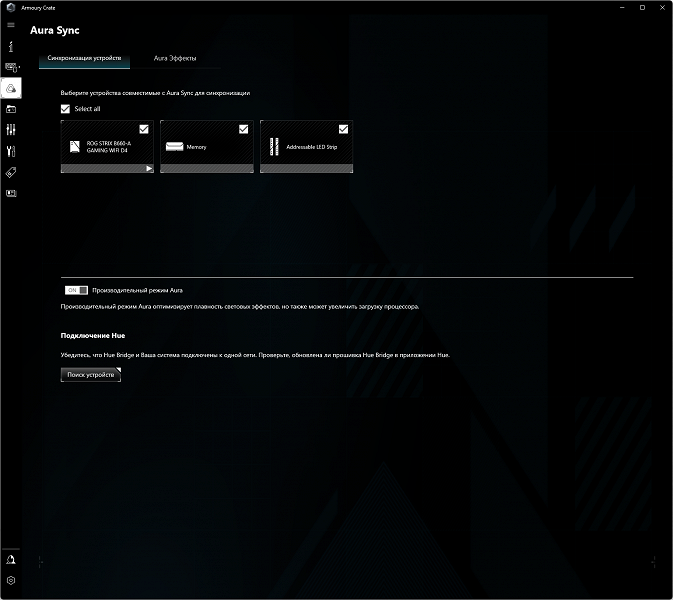Open the hamburger menu in the sidebar
The image size is (673, 600).
(11, 25)
